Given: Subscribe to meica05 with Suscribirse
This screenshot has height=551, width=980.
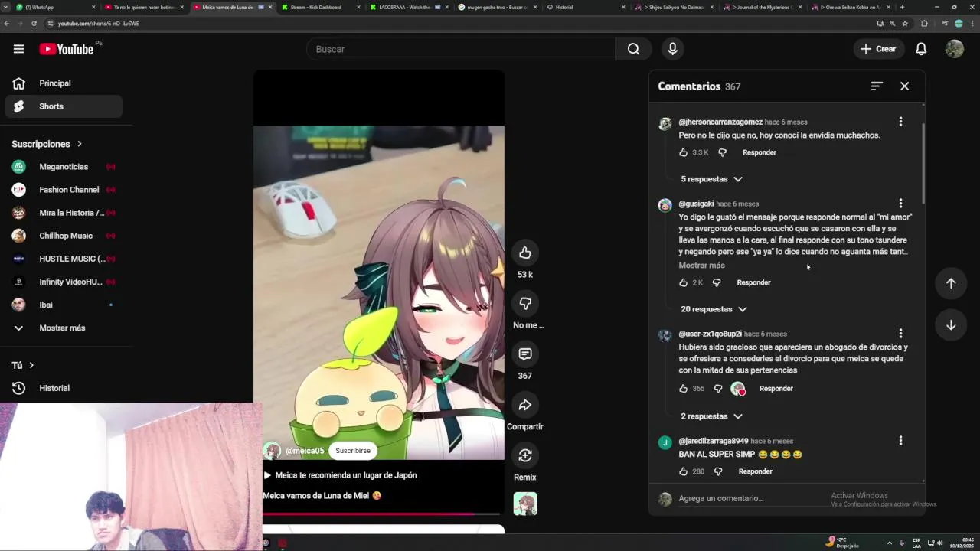Looking at the screenshot, I should pyautogui.click(x=353, y=451).
